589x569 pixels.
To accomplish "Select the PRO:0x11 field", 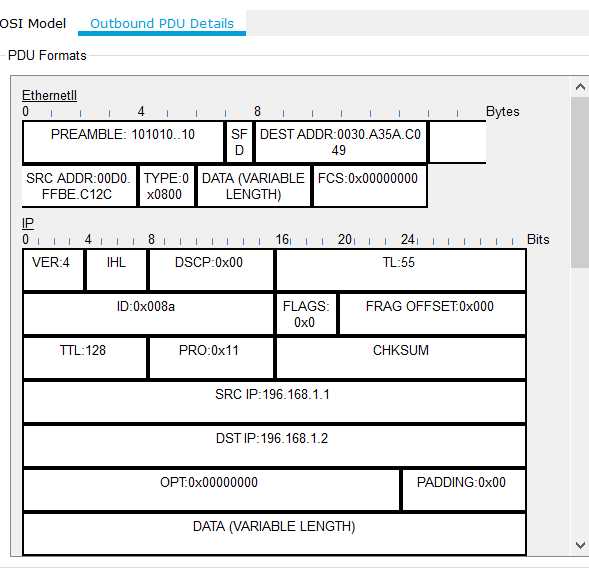I will click(x=211, y=358).
